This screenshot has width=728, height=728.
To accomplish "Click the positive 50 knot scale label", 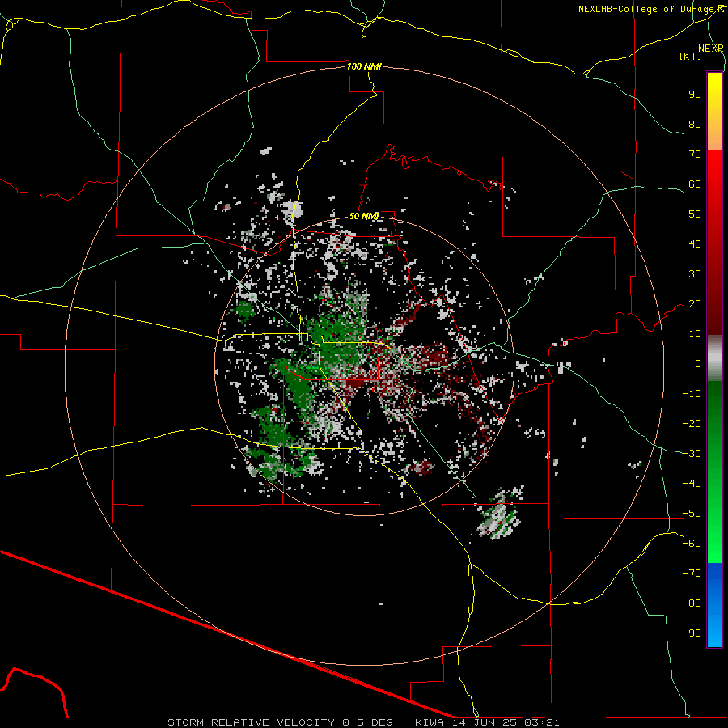I will pos(695,214).
